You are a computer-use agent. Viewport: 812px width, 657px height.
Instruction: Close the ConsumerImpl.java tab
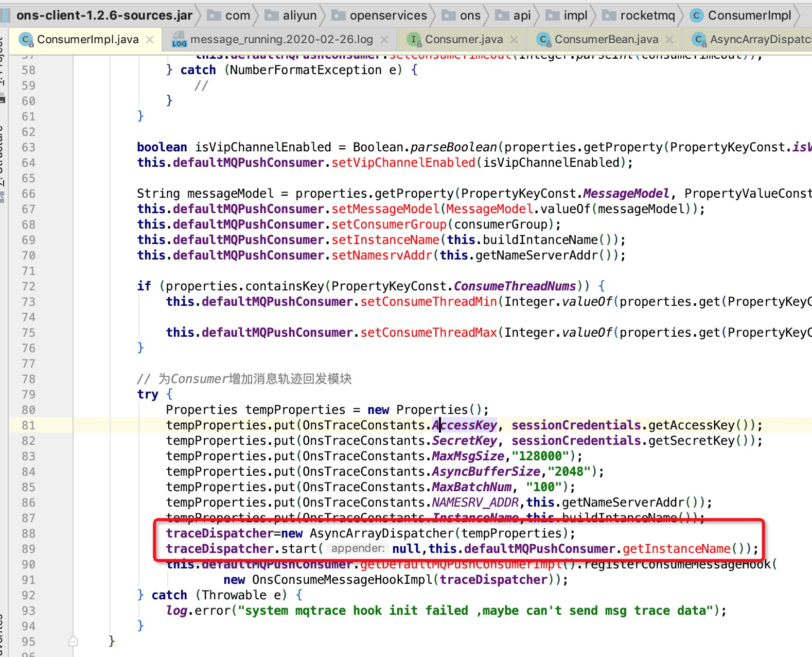coord(150,40)
